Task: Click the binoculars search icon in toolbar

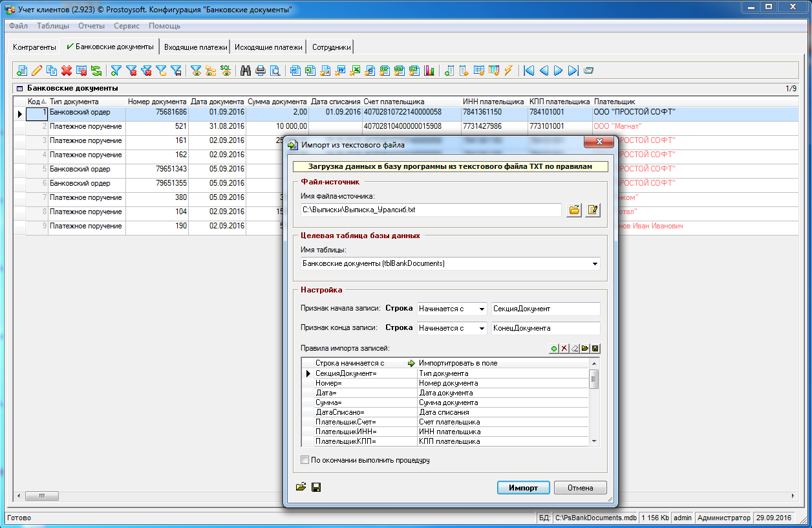Action: click(246, 71)
